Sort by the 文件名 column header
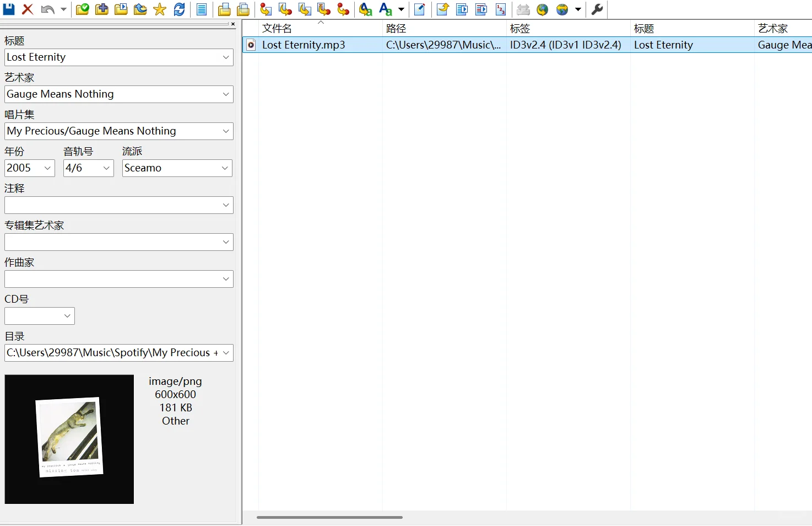The height and width of the screenshot is (526, 812). pos(321,28)
